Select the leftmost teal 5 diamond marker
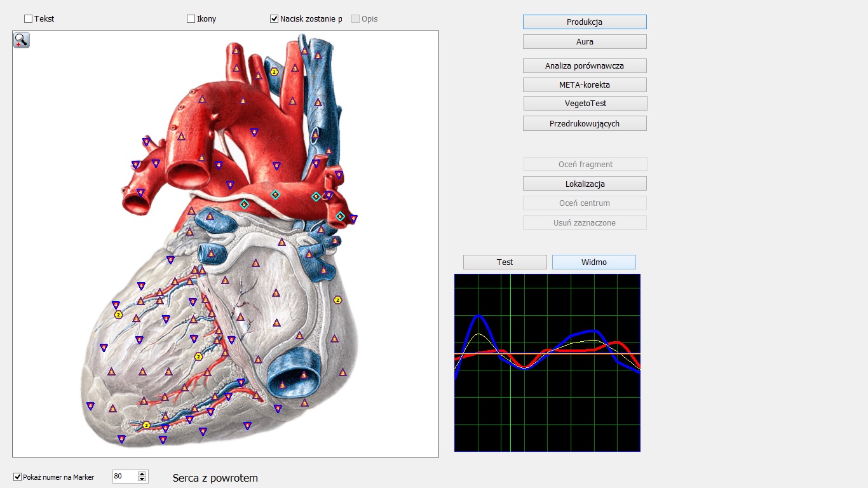Viewport: 868px width, 488px height. (244, 204)
